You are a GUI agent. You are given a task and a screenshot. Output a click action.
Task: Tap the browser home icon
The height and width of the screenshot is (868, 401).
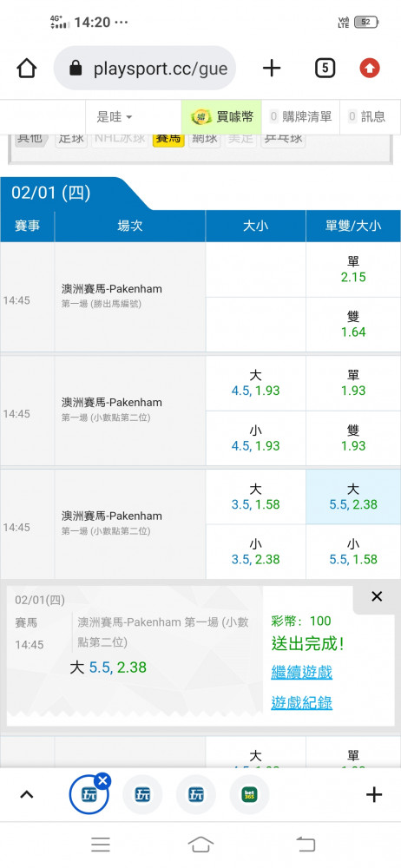tap(27, 69)
